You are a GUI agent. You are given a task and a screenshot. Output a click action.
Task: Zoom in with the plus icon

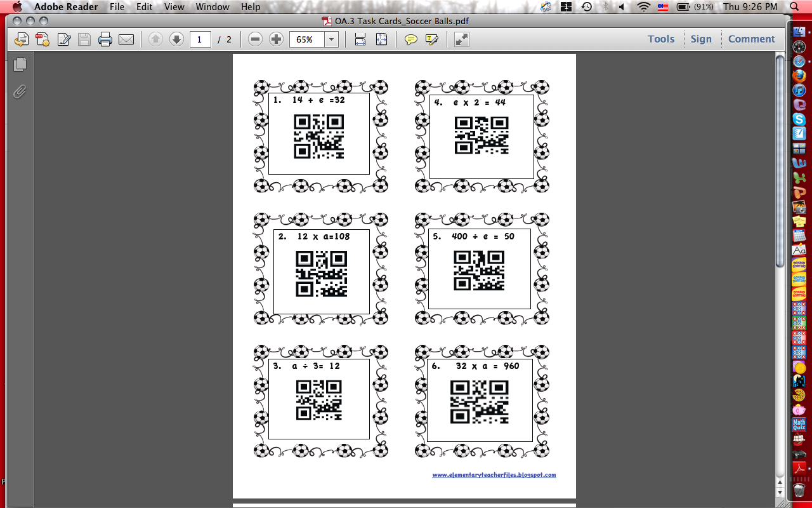(275, 39)
